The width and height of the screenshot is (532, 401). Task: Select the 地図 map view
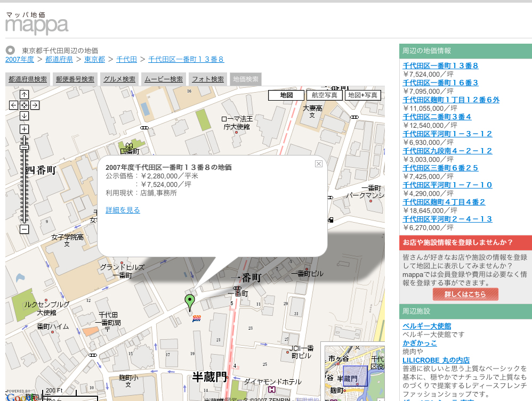286,95
